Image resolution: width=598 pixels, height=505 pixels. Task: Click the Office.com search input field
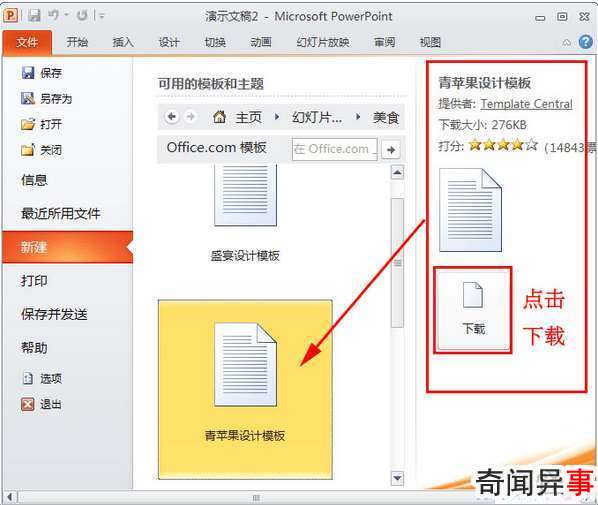(335, 149)
